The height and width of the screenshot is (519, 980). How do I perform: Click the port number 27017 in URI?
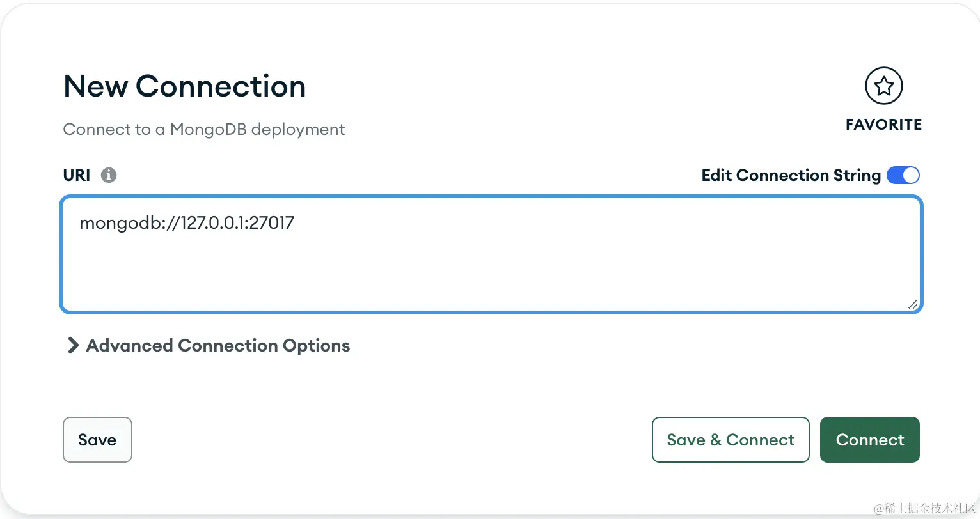pos(273,223)
